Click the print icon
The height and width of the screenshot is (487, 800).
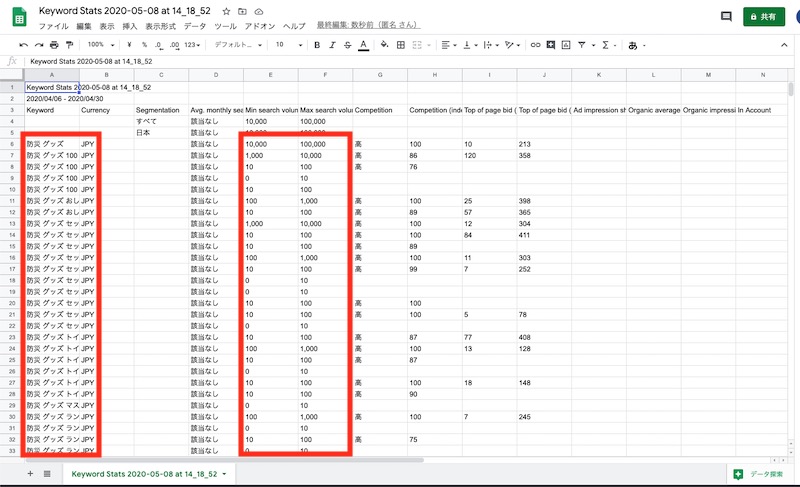click(x=54, y=45)
